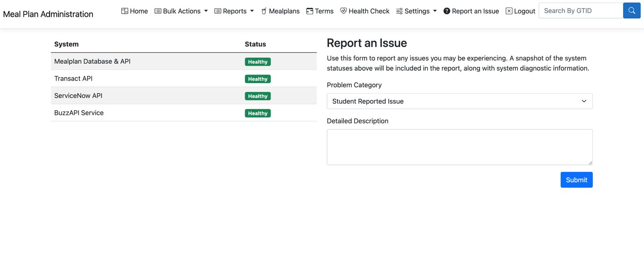Expand the Reports dropdown caret
The height and width of the screenshot is (254, 644).
tap(252, 11)
